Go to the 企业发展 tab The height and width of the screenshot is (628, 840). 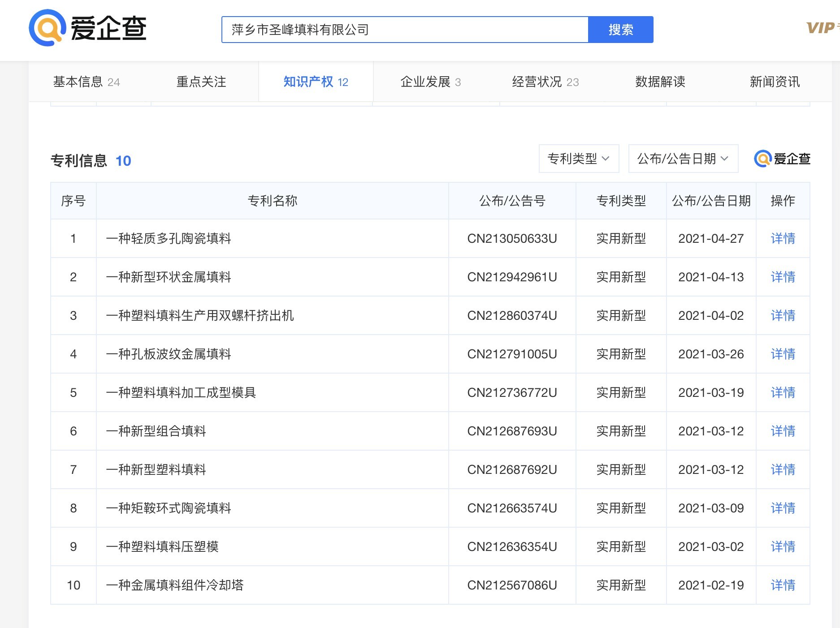coord(430,82)
